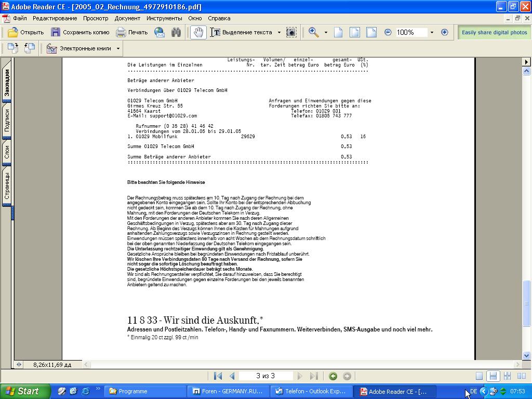Click the zoom out minus button
The image size is (532, 399).
pyautogui.click(x=388, y=32)
